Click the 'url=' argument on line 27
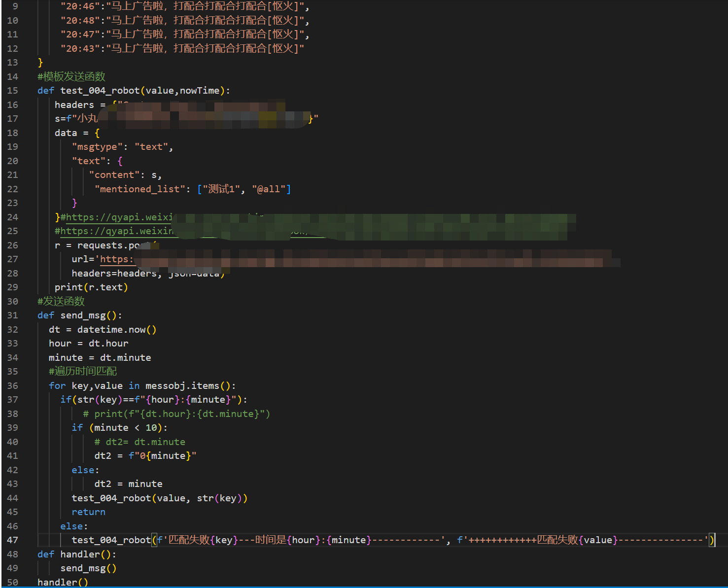 [x=83, y=259]
